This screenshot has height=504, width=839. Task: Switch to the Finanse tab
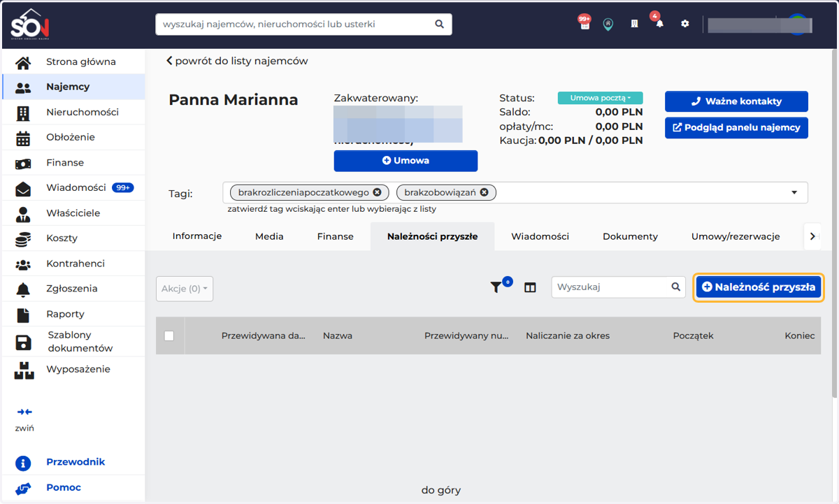[x=336, y=236]
